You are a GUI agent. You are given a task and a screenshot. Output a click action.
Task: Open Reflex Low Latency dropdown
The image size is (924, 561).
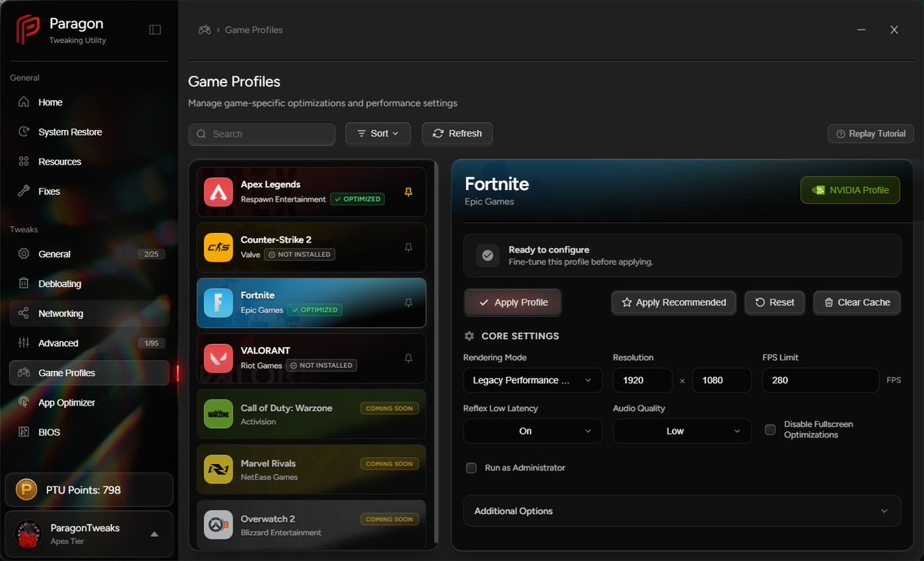click(533, 431)
